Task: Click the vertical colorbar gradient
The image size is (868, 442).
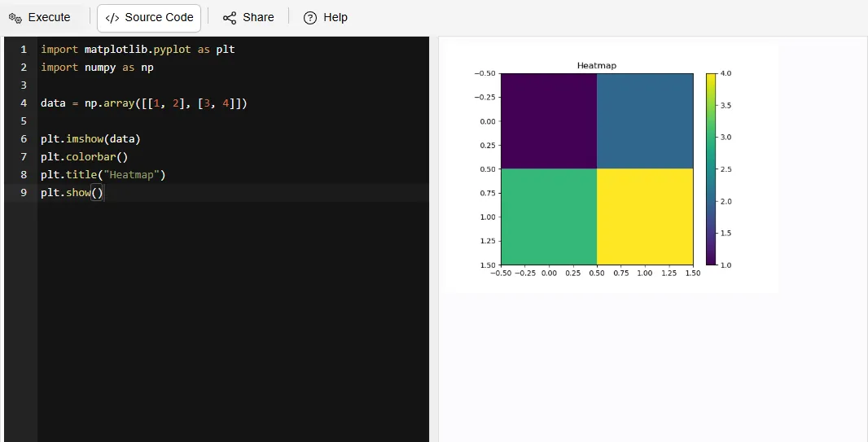Action: pyautogui.click(x=711, y=168)
